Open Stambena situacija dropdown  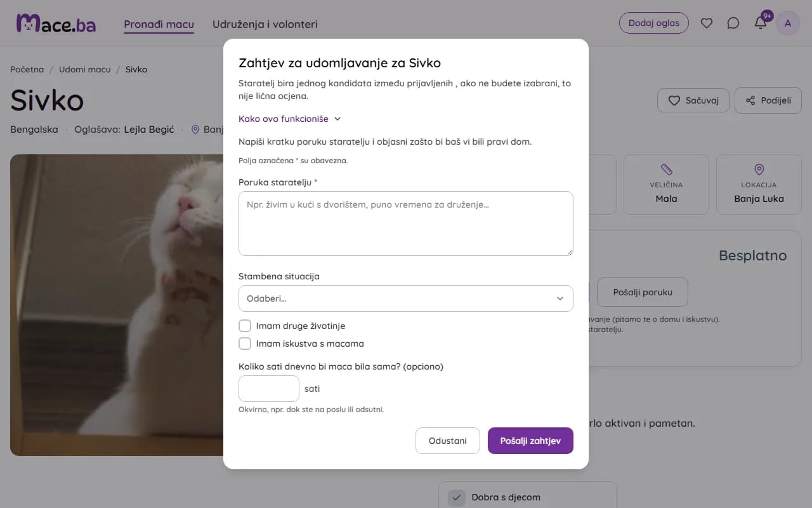(406, 298)
